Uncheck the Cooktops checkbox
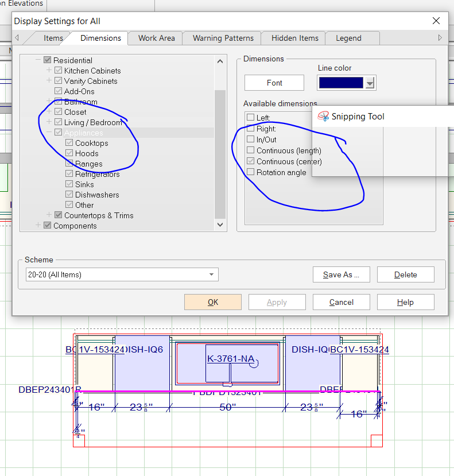The width and height of the screenshot is (454, 476). click(69, 143)
